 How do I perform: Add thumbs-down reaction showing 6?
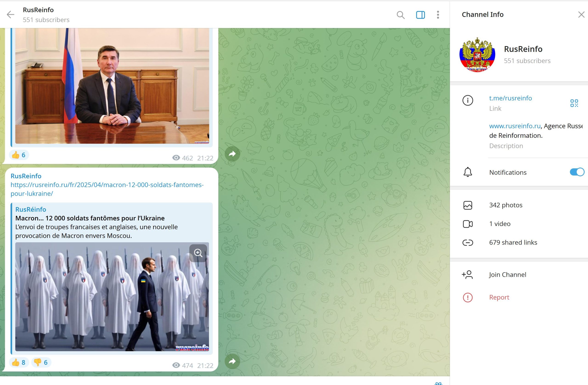(41, 362)
